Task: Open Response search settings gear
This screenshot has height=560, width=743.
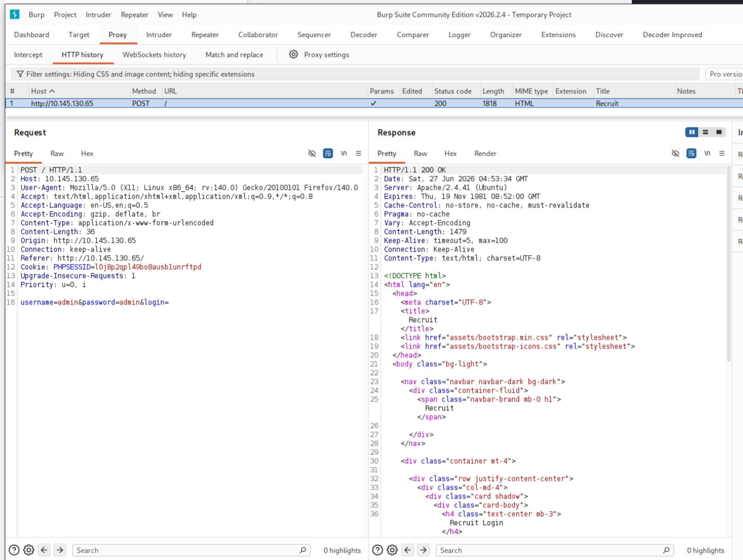Action: click(392, 550)
